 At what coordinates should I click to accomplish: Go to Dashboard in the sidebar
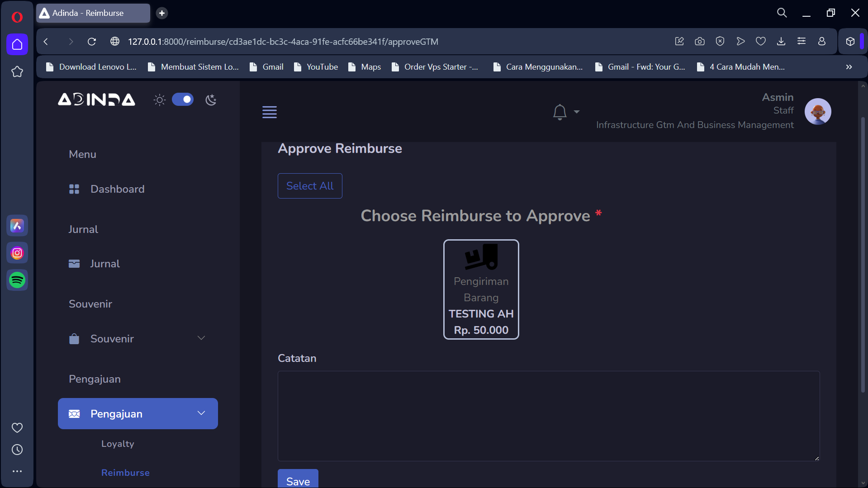117,189
